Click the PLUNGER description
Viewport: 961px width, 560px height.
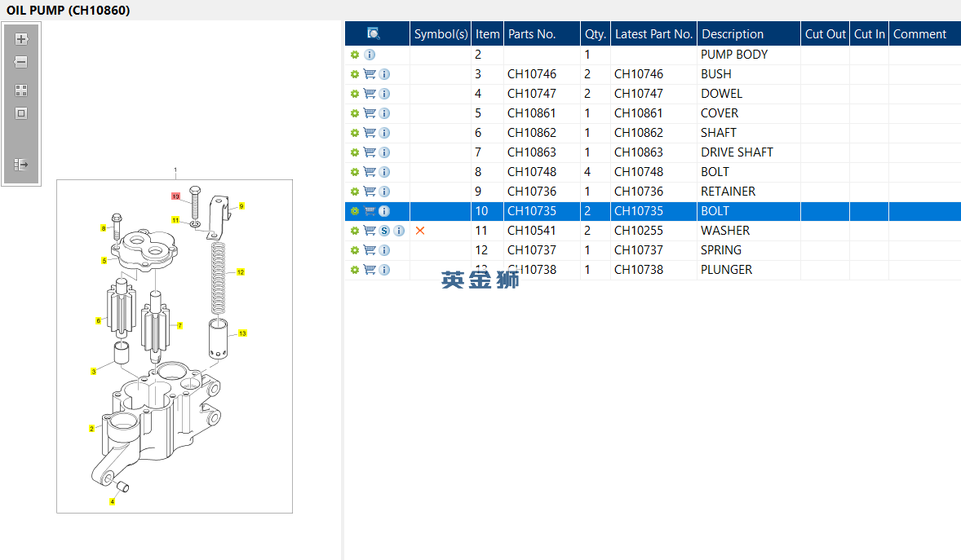[x=726, y=270]
